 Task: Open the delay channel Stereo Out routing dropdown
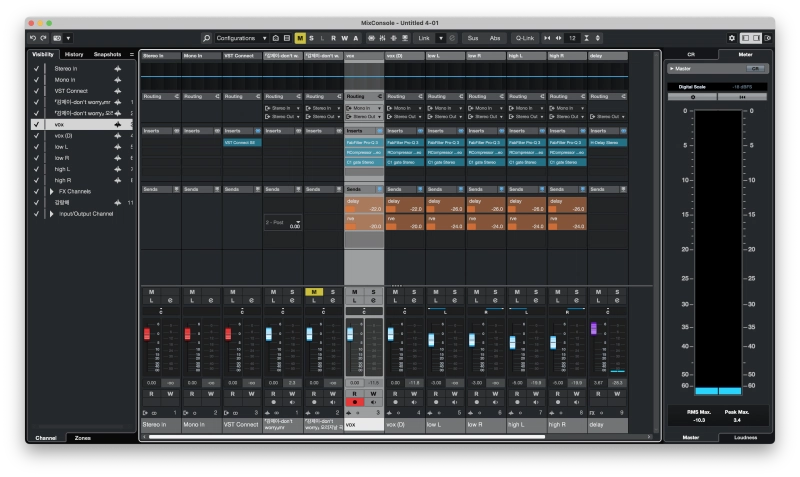click(608, 117)
